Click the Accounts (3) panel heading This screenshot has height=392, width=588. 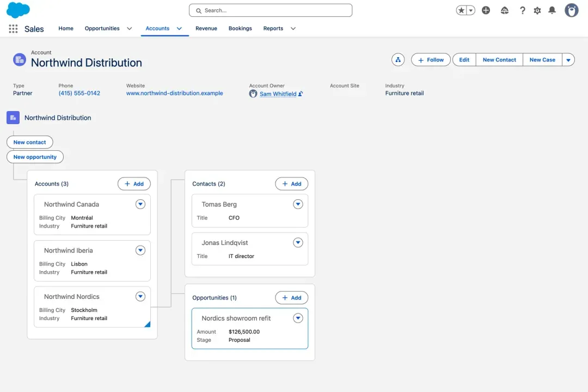(x=51, y=184)
